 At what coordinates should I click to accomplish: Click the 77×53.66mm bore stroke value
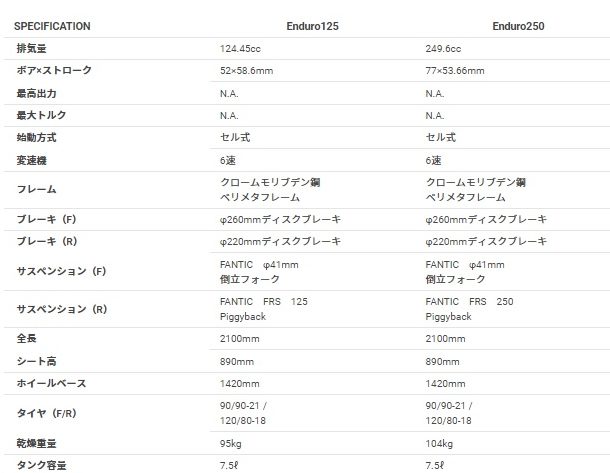[455, 71]
